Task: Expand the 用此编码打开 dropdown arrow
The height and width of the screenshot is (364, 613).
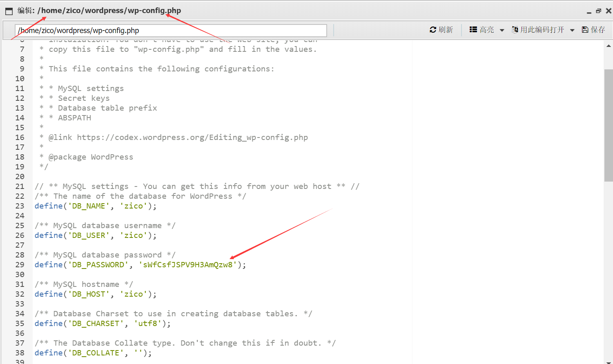Action: [572, 30]
